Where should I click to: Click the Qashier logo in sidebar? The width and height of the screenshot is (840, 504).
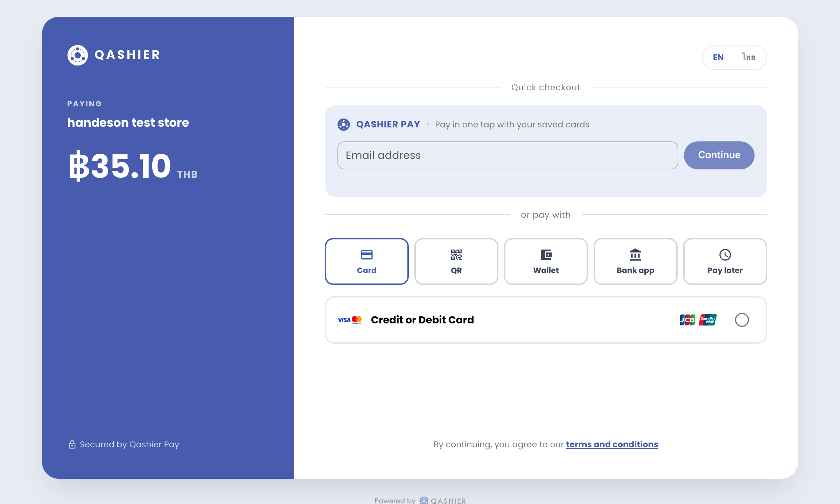click(114, 55)
